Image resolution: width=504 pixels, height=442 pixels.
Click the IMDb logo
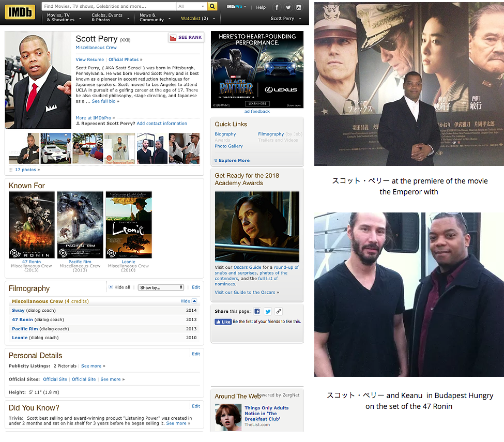click(x=20, y=12)
